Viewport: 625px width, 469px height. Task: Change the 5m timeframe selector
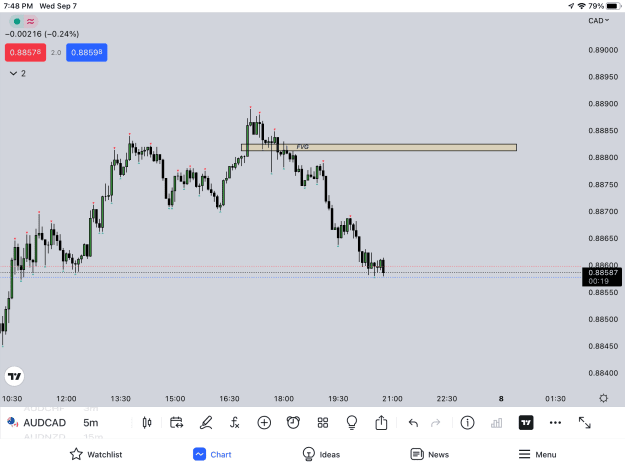[x=90, y=422]
